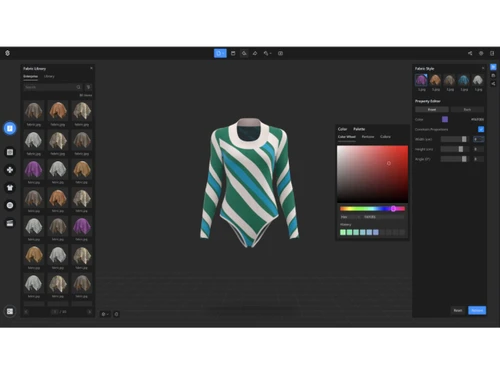Image resolution: width=500 pixels, height=375 pixels.
Task: Select the orange fabric thumbnail in Fabric Style
Action: (435, 80)
